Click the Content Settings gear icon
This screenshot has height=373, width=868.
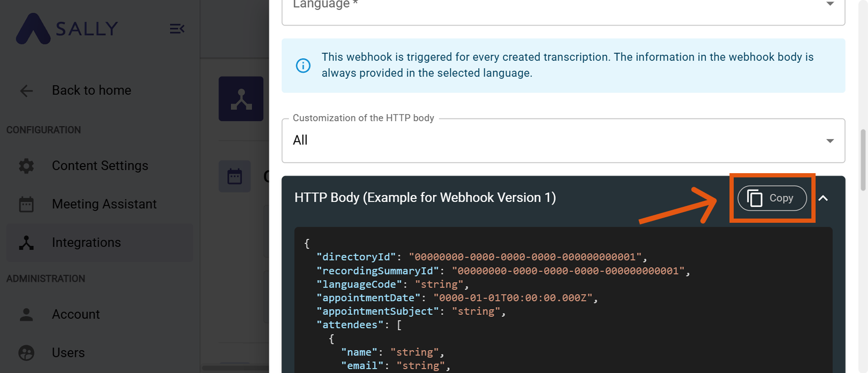26,166
